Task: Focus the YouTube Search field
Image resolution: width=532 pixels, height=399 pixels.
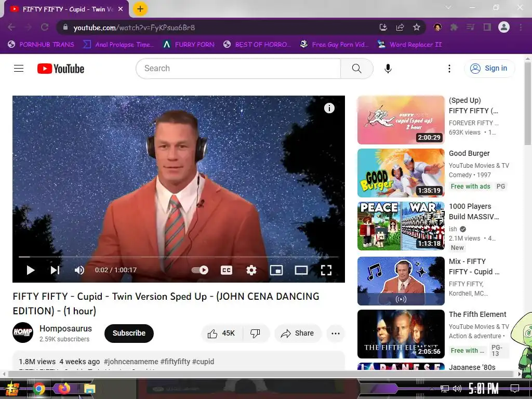Action: (238, 69)
